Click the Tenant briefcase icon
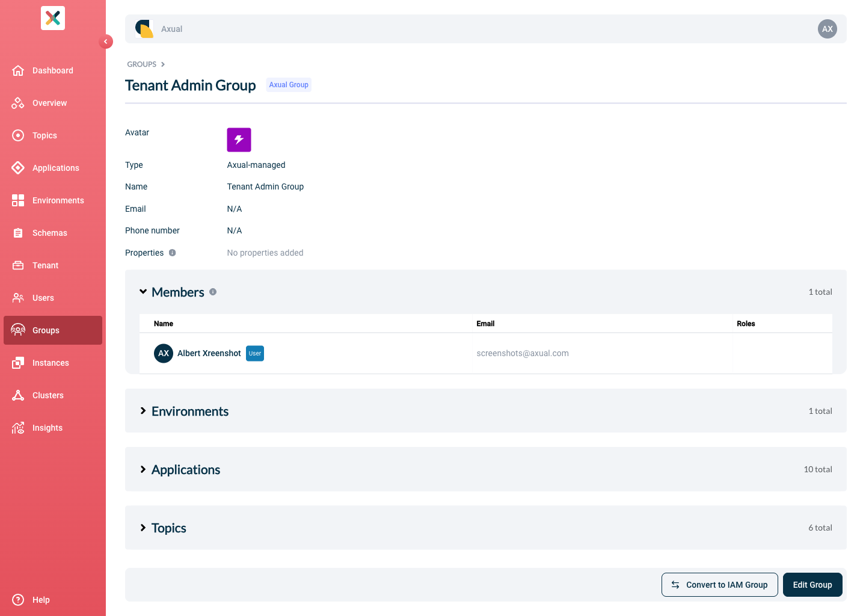Viewport: 866px width, 616px height. coord(18,265)
